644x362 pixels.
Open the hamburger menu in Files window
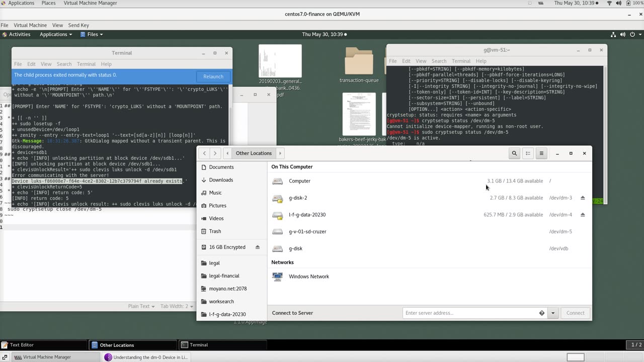(541, 153)
